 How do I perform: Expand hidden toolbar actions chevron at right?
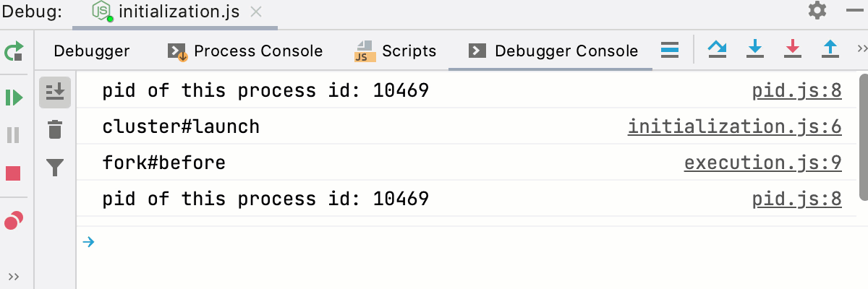point(861,49)
